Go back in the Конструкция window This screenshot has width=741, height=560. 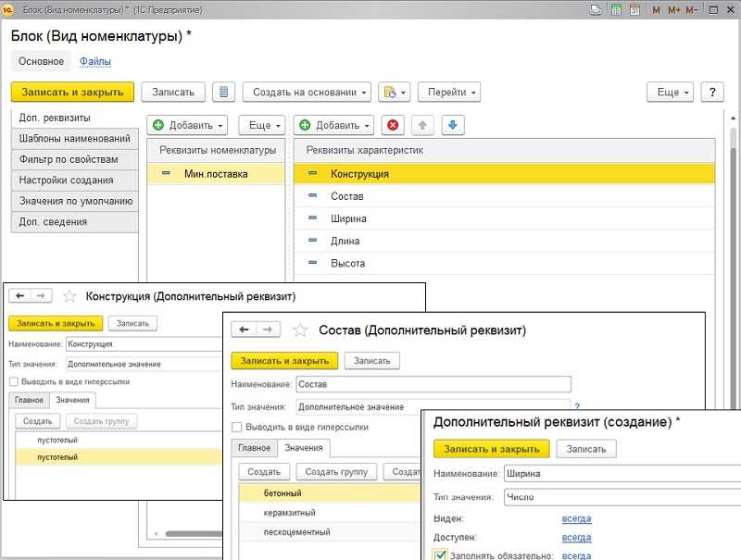point(19,295)
